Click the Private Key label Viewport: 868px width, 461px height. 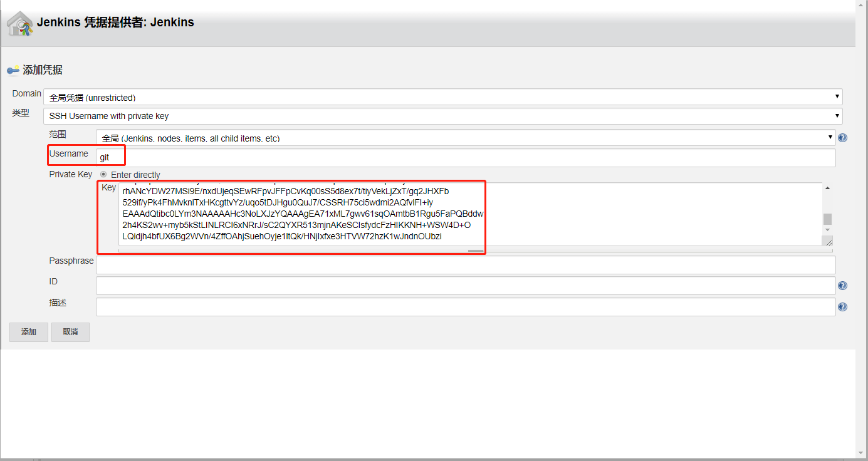(x=71, y=174)
